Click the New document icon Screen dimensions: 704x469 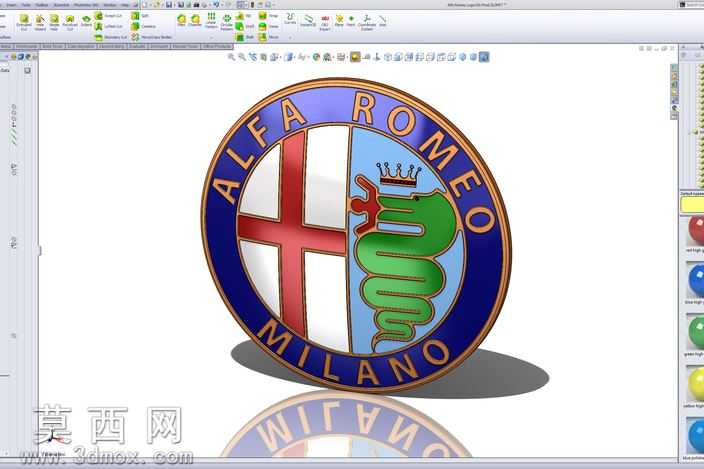[145, 5]
